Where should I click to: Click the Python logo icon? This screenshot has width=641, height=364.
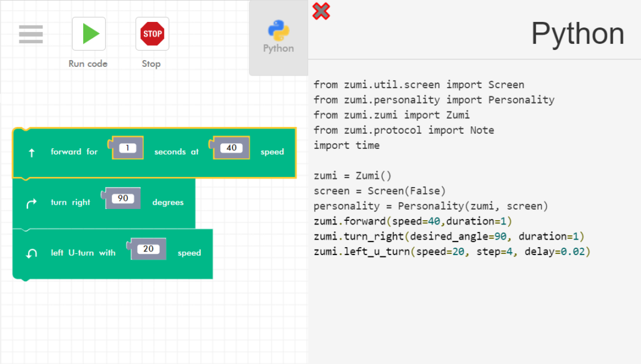coord(278,30)
